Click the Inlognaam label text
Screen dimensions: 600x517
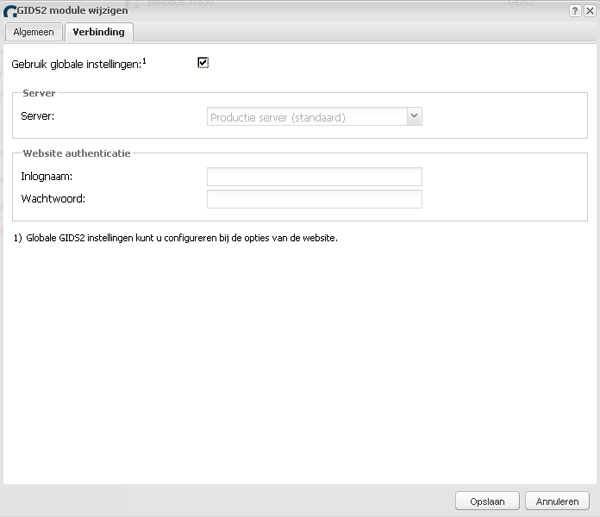47,176
